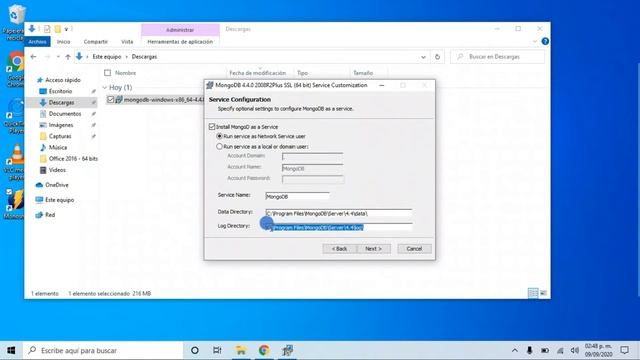
Task: Open Task View in taskbar
Action: (x=217, y=350)
